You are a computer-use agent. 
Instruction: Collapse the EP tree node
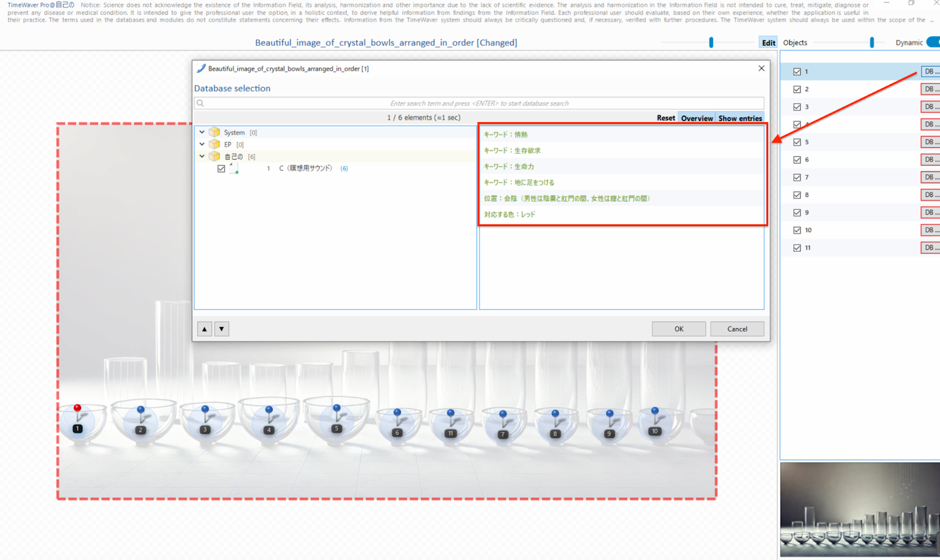click(x=202, y=144)
